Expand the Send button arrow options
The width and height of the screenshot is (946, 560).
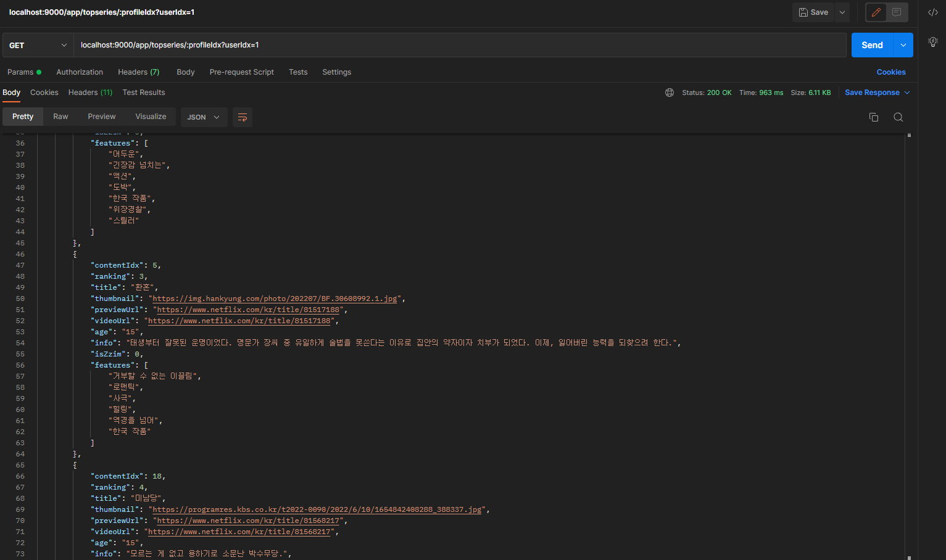click(903, 45)
